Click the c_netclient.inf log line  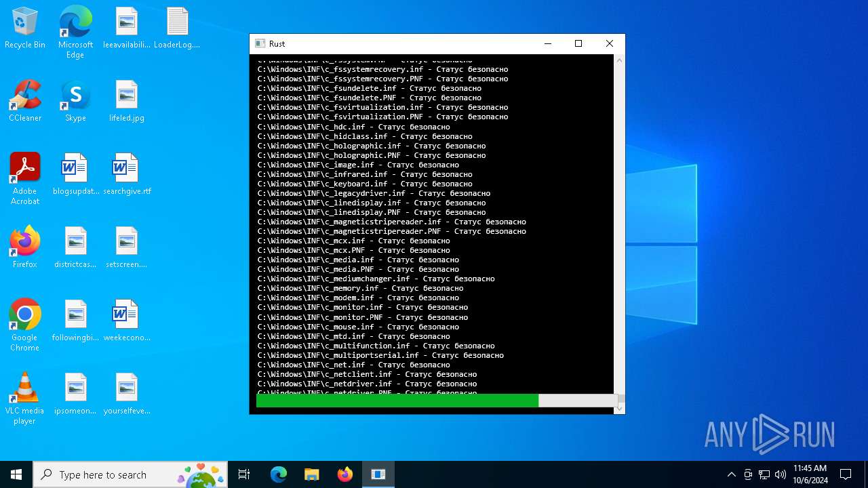point(367,374)
